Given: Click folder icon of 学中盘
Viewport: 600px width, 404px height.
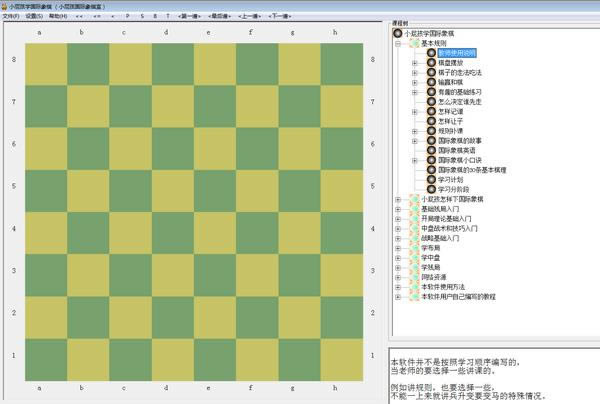Looking at the screenshot, I should pos(414,257).
